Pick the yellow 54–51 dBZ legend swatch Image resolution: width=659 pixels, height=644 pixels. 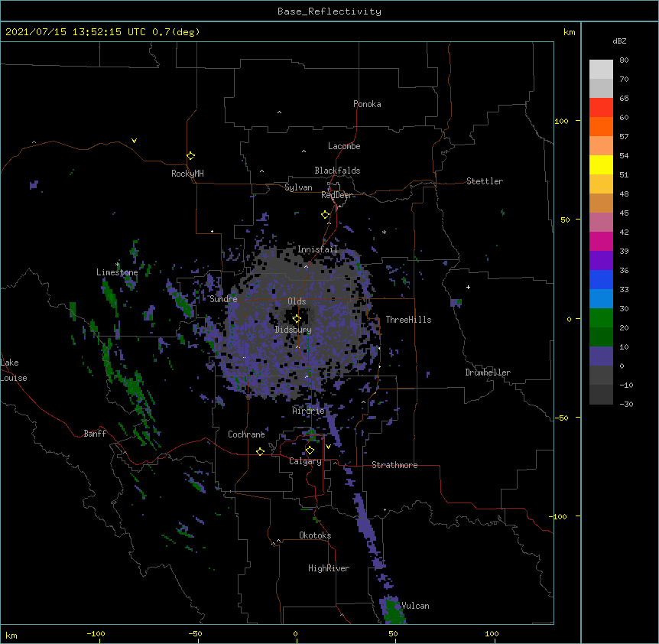[601, 165]
